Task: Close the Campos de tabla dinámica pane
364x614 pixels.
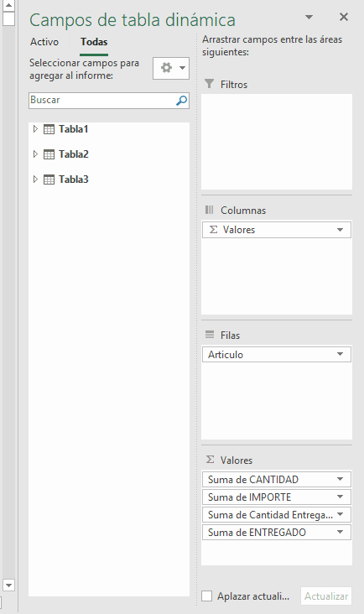Action: click(x=344, y=17)
